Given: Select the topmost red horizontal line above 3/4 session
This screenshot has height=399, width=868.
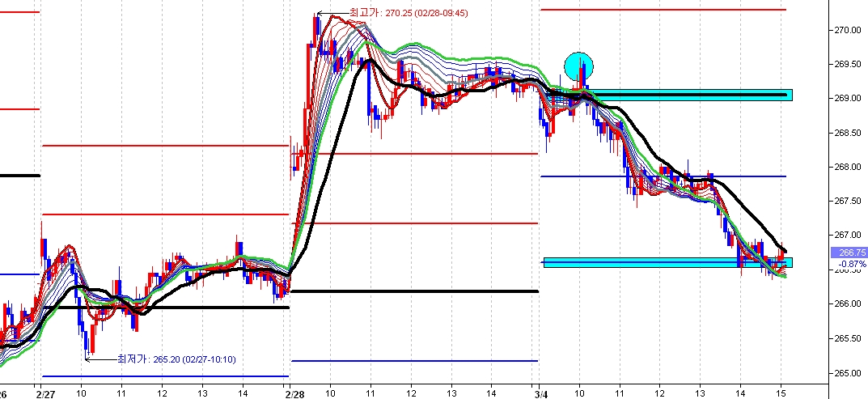Looking at the screenshot, I should click(663, 10).
